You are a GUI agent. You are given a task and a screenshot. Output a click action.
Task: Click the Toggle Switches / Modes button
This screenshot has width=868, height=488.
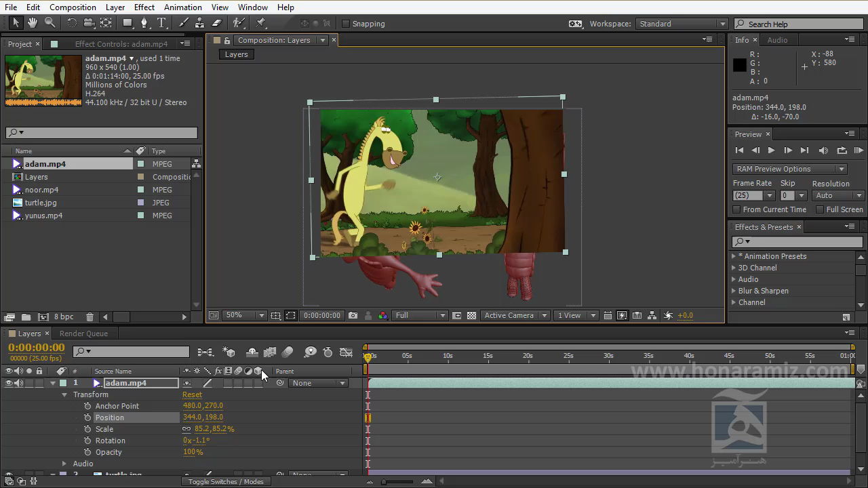226,482
